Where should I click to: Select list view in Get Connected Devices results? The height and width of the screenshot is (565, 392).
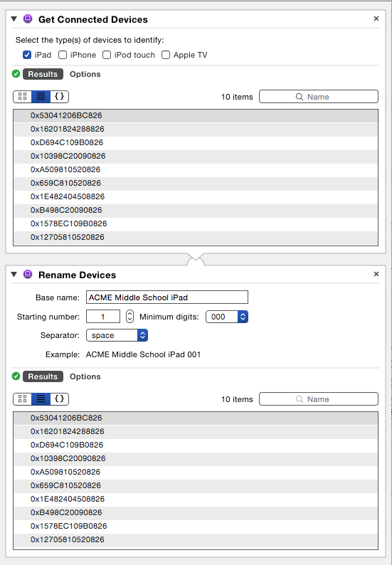pos(41,97)
